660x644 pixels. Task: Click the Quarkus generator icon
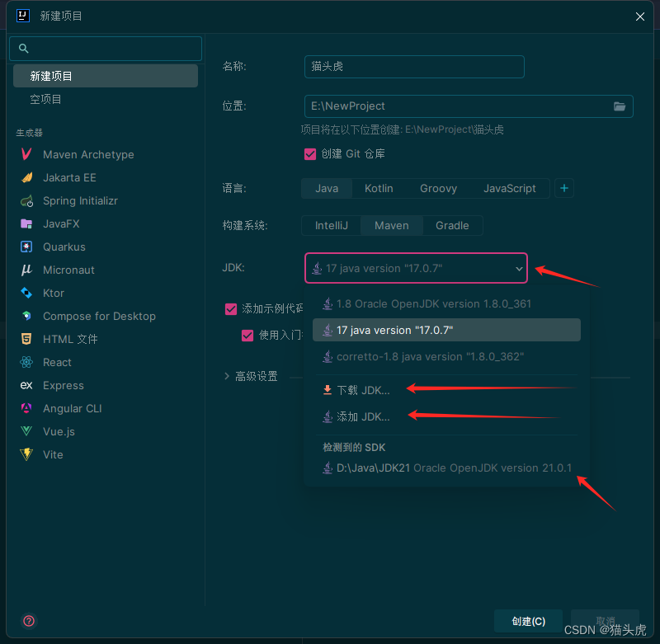click(26, 247)
